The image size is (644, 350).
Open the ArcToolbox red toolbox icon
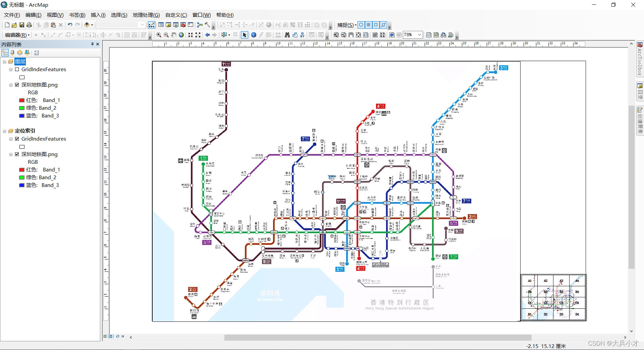tap(183, 25)
